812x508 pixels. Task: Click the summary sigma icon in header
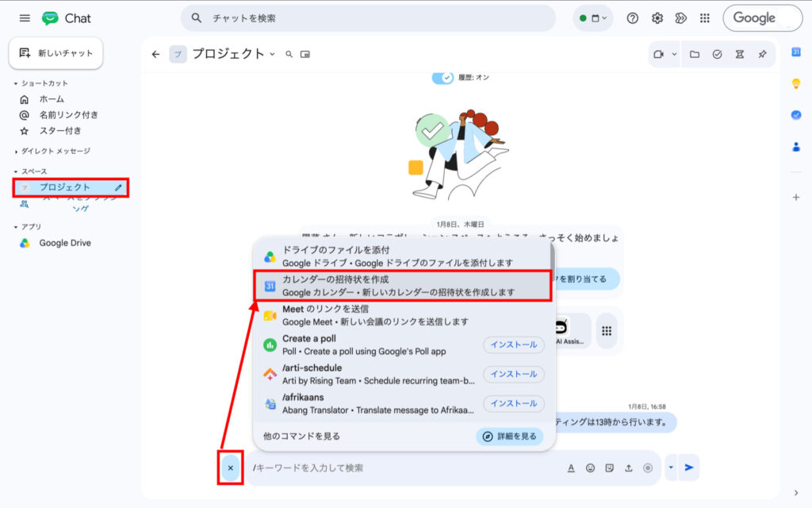tap(740, 54)
